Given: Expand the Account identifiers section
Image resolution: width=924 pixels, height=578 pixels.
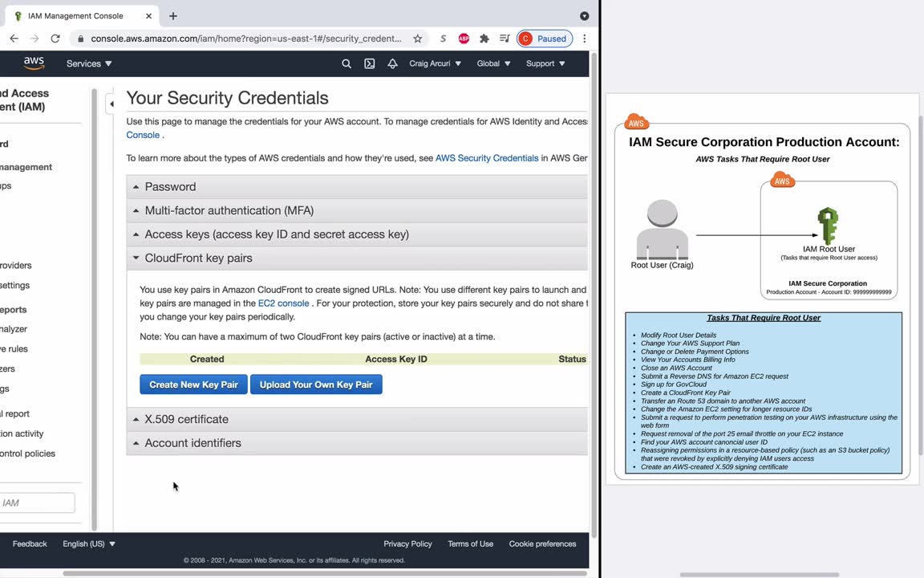Looking at the screenshot, I should tap(357, 443).
